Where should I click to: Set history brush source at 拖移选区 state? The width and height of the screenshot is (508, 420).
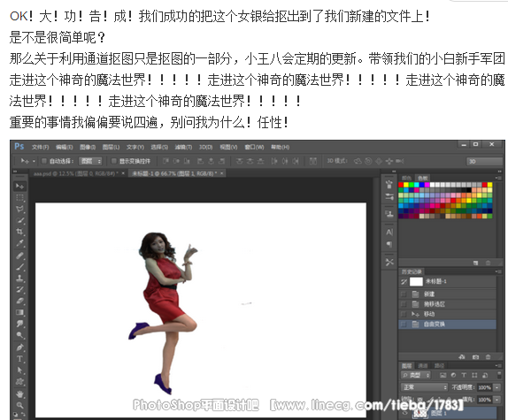click(404, 304)
